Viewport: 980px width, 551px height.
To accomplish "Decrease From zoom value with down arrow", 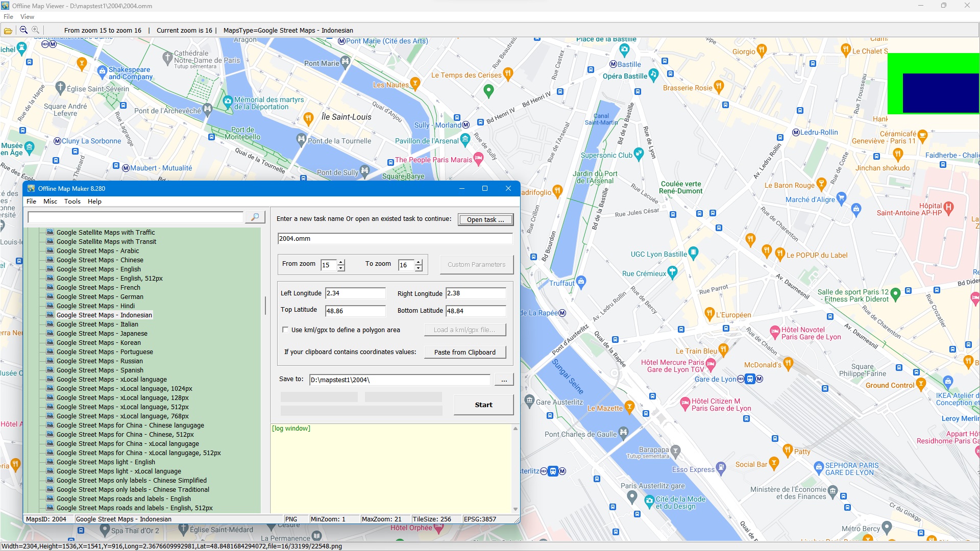I will point(341,268).
